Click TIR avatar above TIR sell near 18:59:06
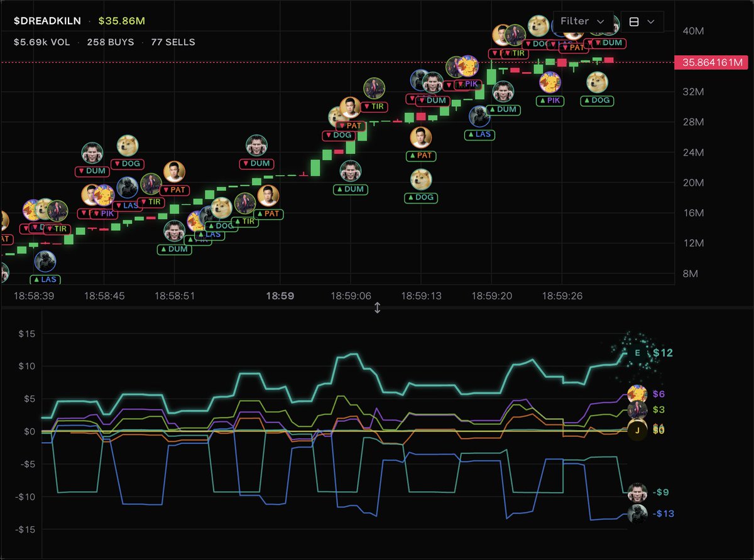The height and width of the screenshot is (560, 754). point(374,89)
